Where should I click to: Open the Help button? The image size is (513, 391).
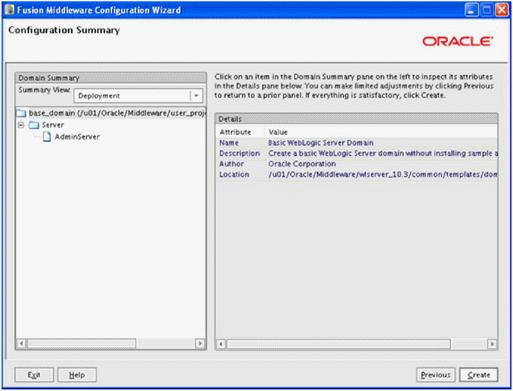click(77, 375)
